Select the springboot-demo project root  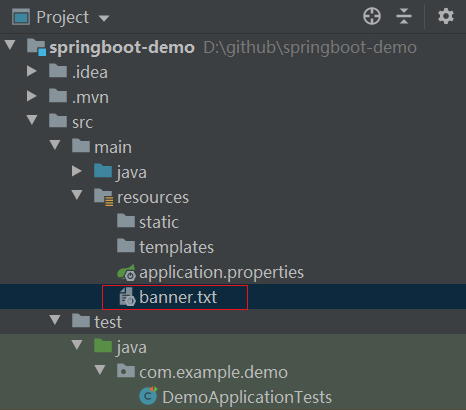[122, 47]
